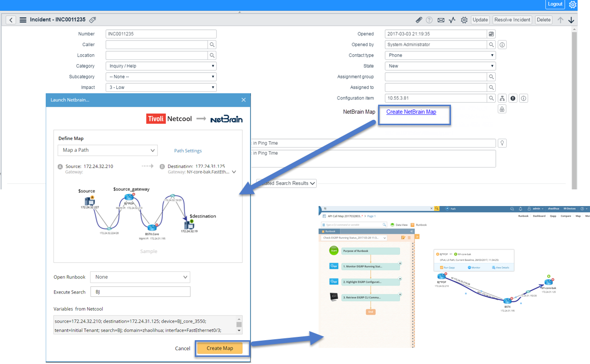The width and height of the screenshot is (590, 364).
Task: Open the Related Search Results dropdown
Action: pos(286,183)
